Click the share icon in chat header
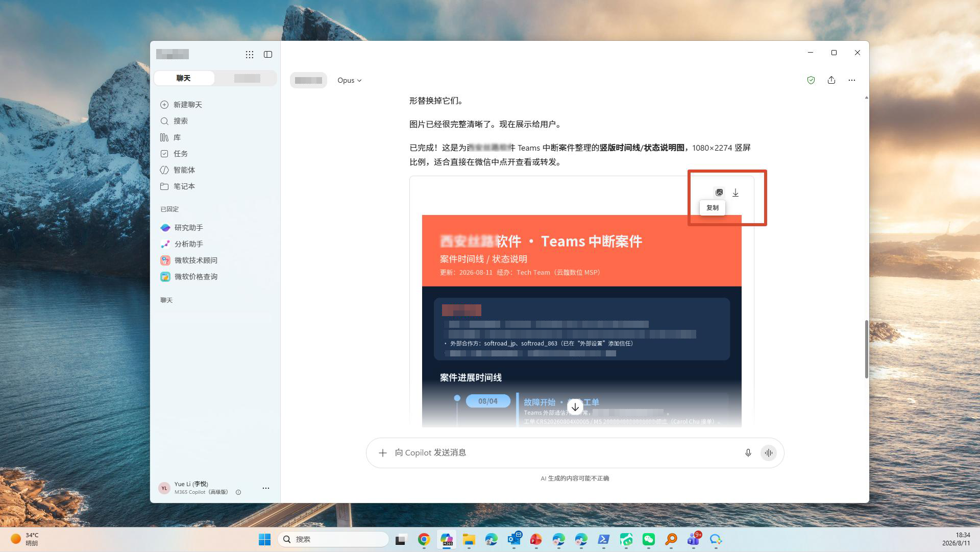 click(x=831, y=80)
